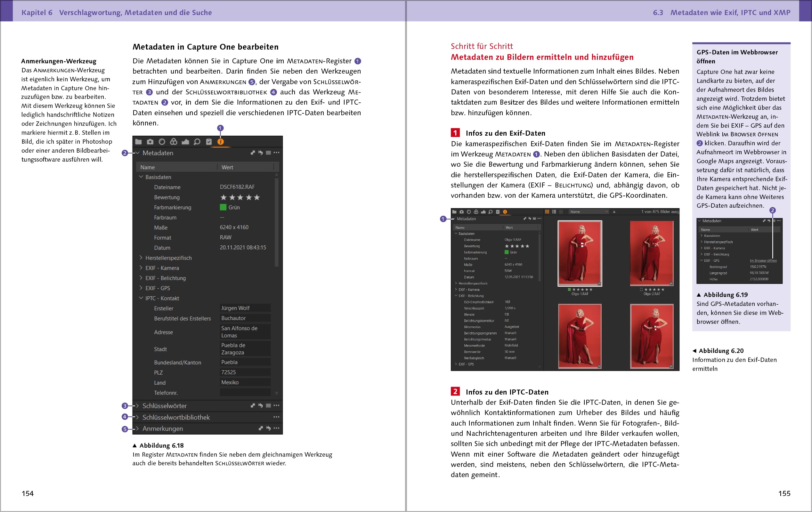Open the Exposure histogram tab in figure 6.18
Screen dimensions: 812x512
point(185,141)
